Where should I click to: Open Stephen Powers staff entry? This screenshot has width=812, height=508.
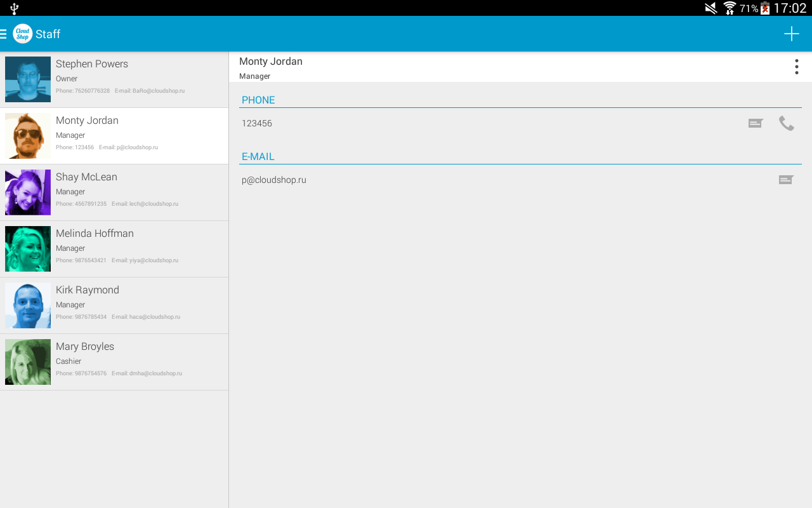click(114, 79)
